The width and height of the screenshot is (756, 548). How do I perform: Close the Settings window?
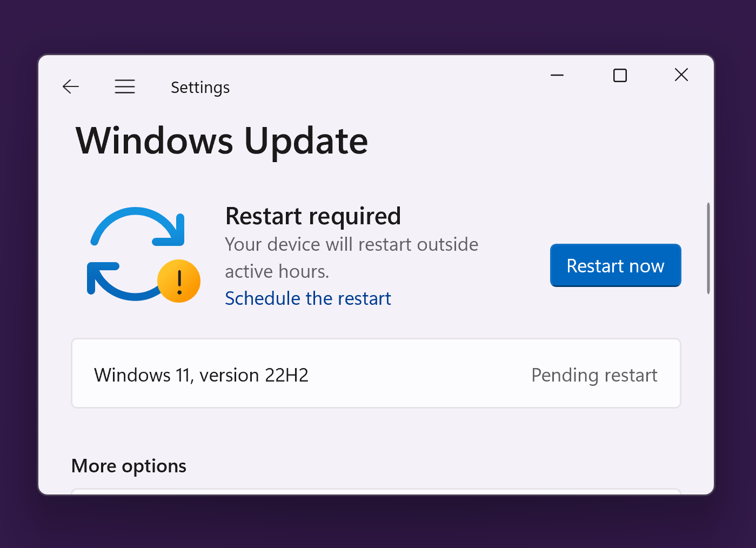pyautogui.click(x=681, y=75)
